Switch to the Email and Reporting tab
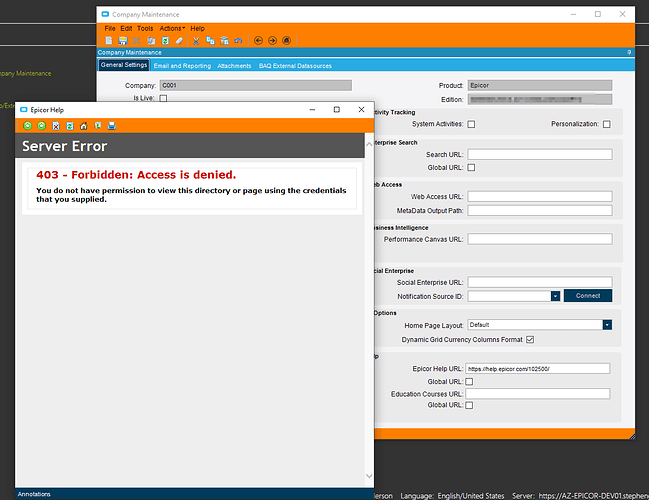Image resolution: width=649 pixels, height=500 pixels. point(182,66)
